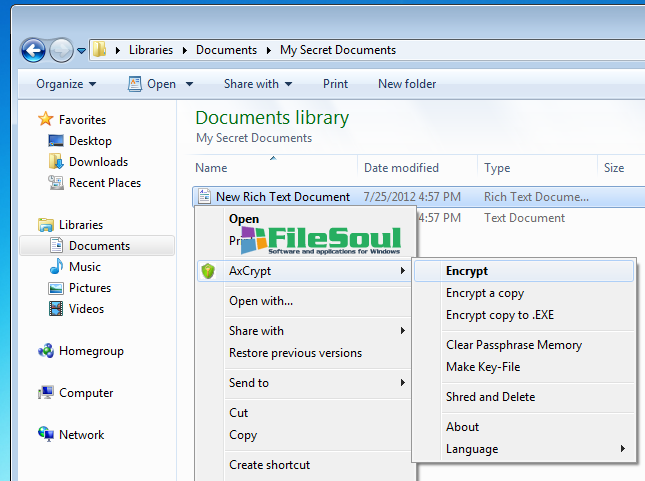
Task: Expand the Language submenu arrow
Action: 623,449
